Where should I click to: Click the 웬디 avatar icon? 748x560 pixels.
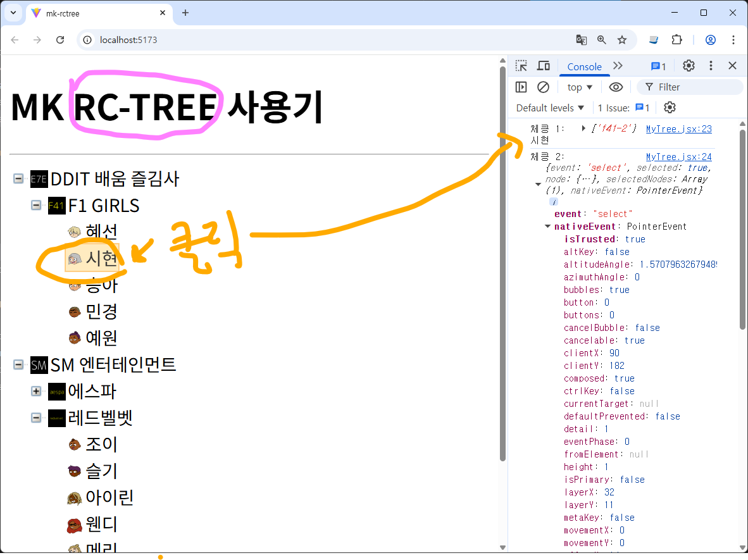75,525
